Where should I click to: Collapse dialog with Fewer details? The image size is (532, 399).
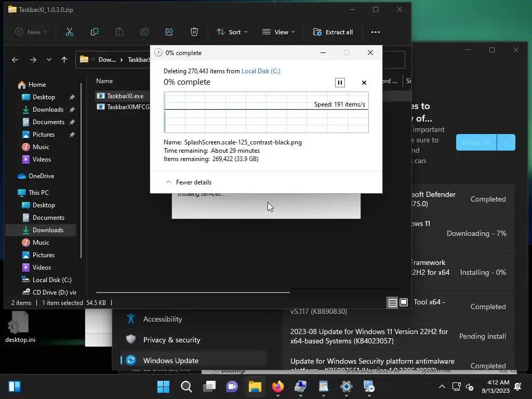[x=188, y=182]
